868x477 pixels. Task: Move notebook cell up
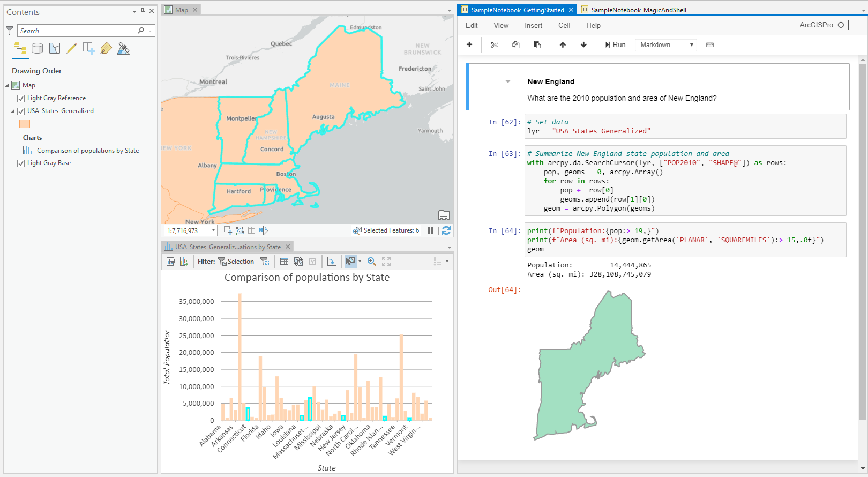[x=563, y=45]
